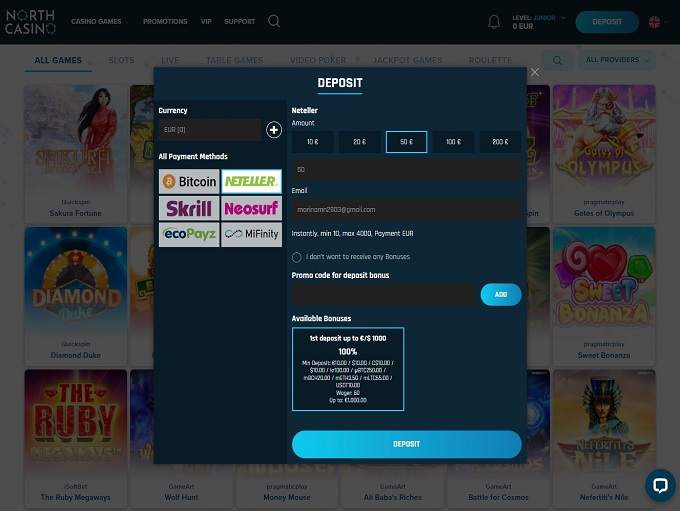Choose the 10 € amount
680x511 pixels.
[x=313, y=142]
